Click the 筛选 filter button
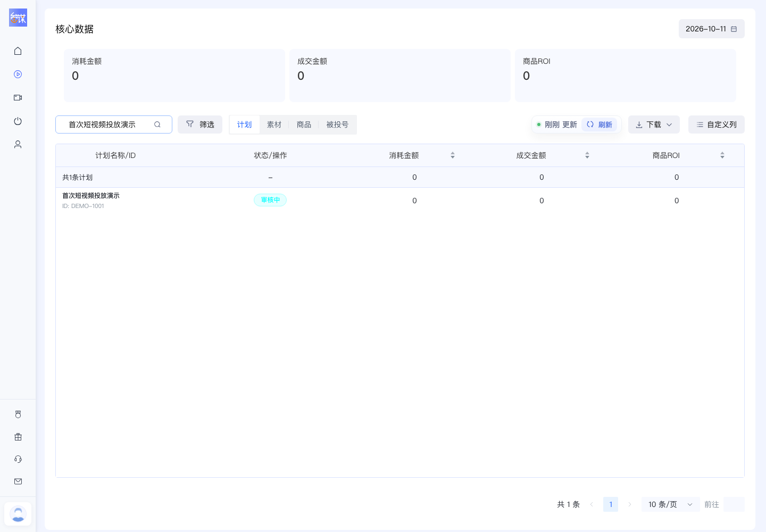766x532 pixels. [x=200, y=124]
